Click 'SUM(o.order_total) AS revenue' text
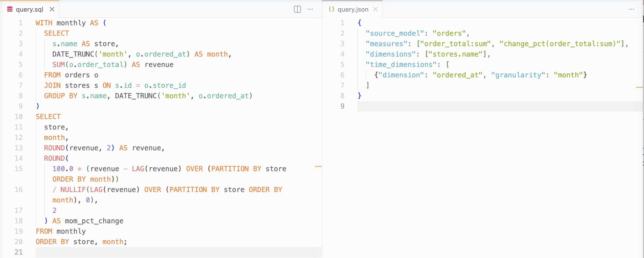This screenshot has width=644, height=258. click(x=113, y=64)
